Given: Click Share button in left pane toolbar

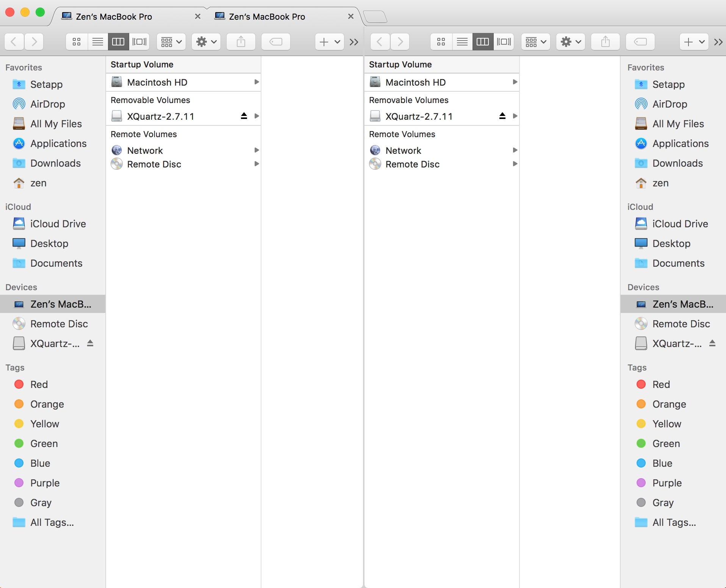Looking at the screenshot, I should tap(241, 42).
